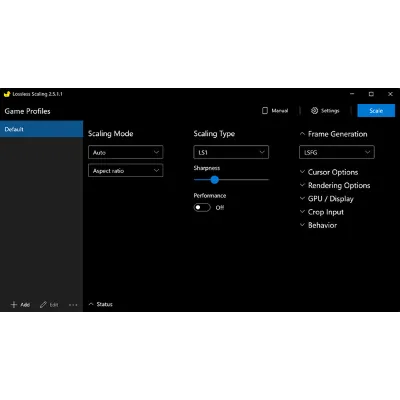This screenshot has height=400, width=400.
Task: Expand the Cursor Options section
Action: tap(329, 172)
